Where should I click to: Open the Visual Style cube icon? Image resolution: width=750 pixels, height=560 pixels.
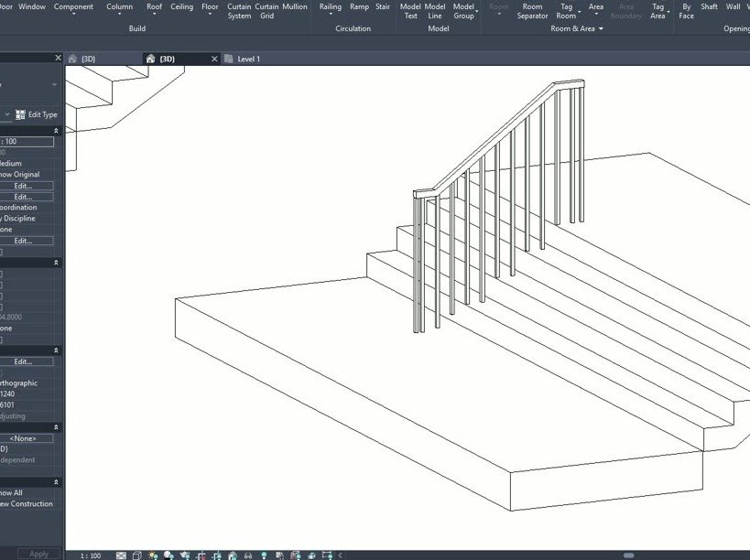pyautogui.click(x=136, y=555)
